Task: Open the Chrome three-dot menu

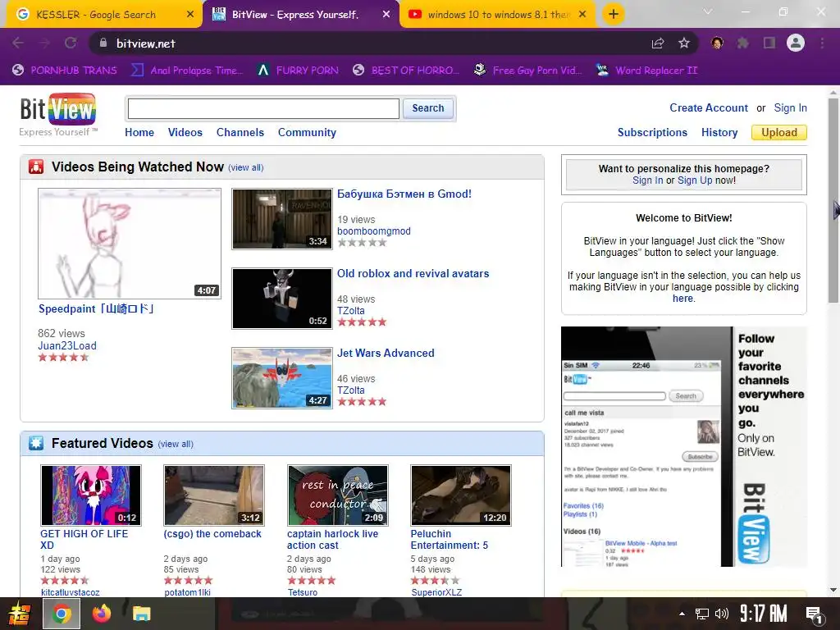Action: [822, 43]
